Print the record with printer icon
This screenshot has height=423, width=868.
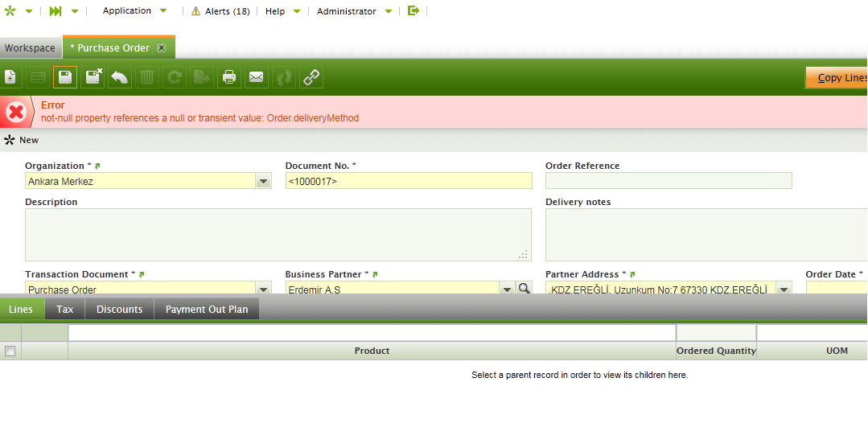229,77
